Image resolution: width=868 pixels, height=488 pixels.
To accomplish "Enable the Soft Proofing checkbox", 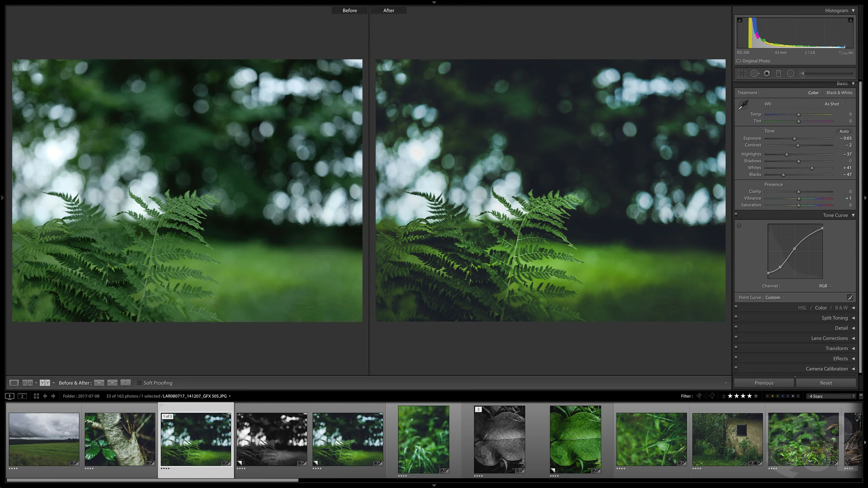I will click(140, 383).
